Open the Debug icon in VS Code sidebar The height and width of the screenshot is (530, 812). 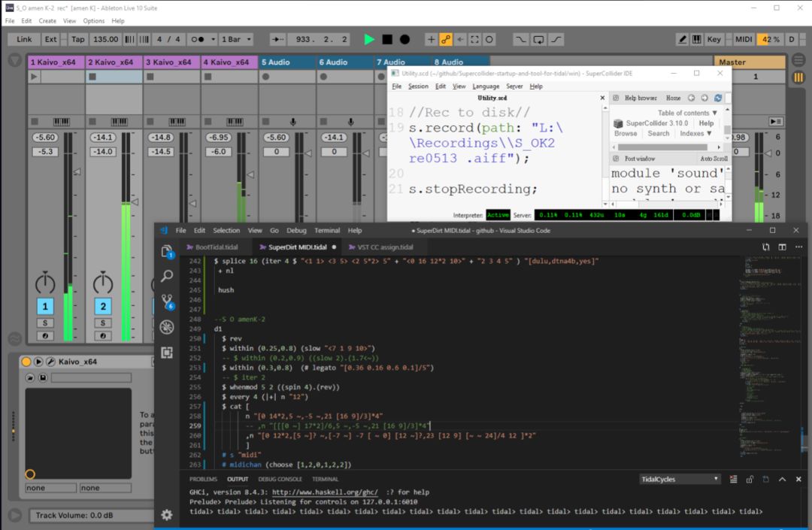click(167, 326)
